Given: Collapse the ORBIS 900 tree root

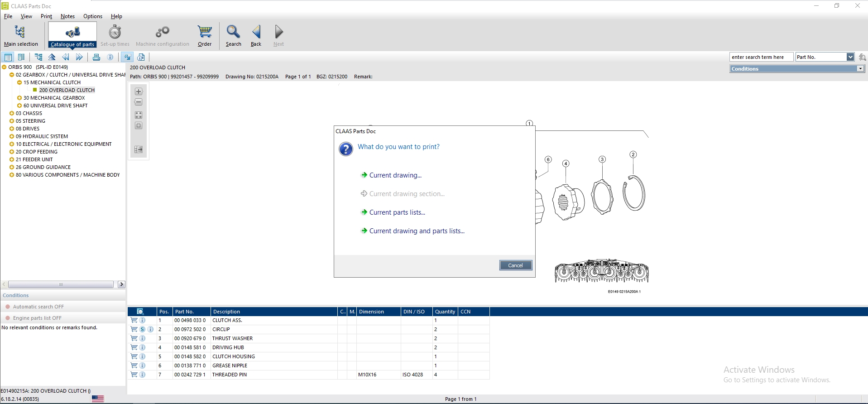Looking at the screenshot, I should click(x=4, y=67).
